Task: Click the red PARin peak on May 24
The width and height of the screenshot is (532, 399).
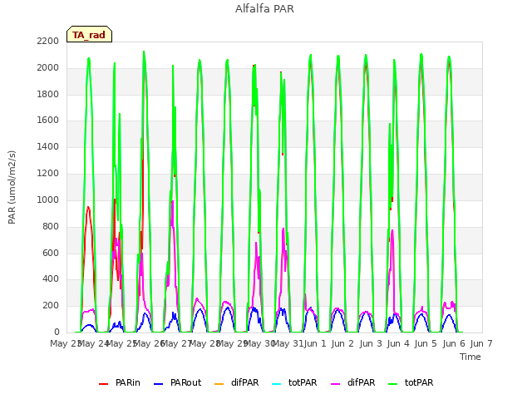Action: click(88, 207)
